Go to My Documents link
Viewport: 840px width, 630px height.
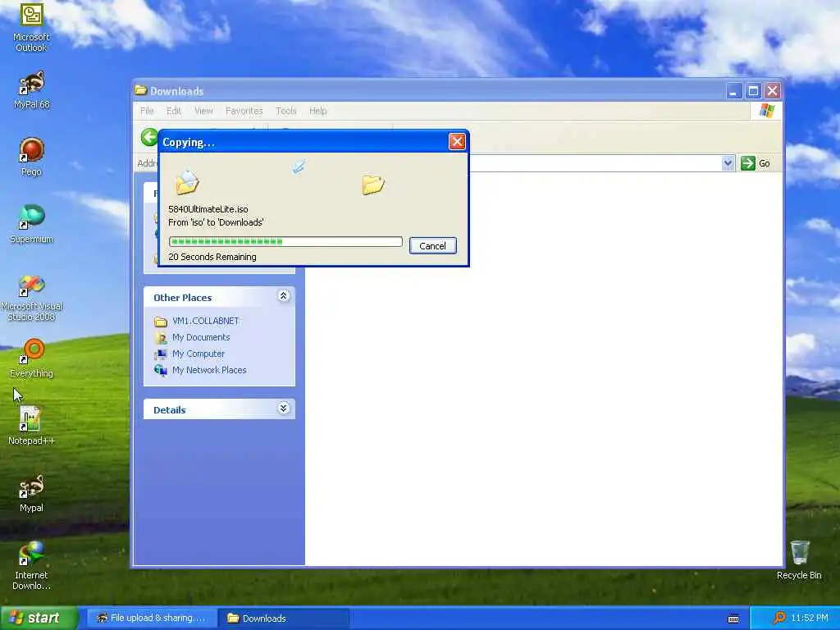point(201,337)
